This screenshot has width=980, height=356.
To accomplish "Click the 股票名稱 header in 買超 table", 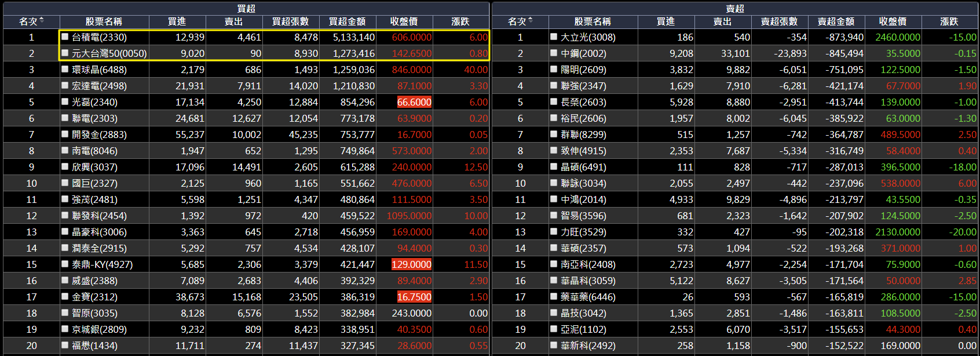I will [x=104, y=21].
